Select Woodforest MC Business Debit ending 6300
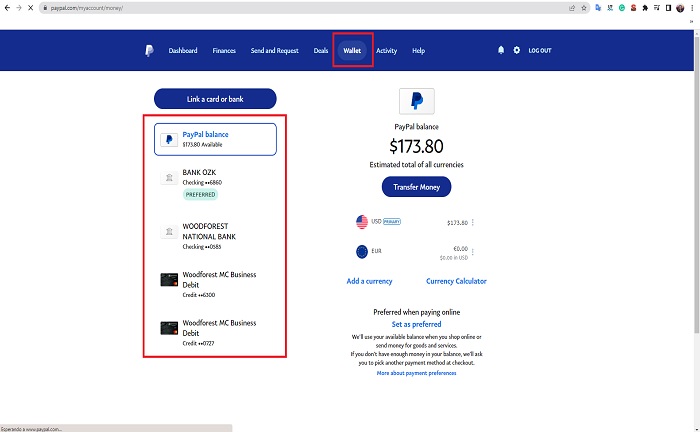The height and width of the screenshot is (432, 700). coord(215,284)
